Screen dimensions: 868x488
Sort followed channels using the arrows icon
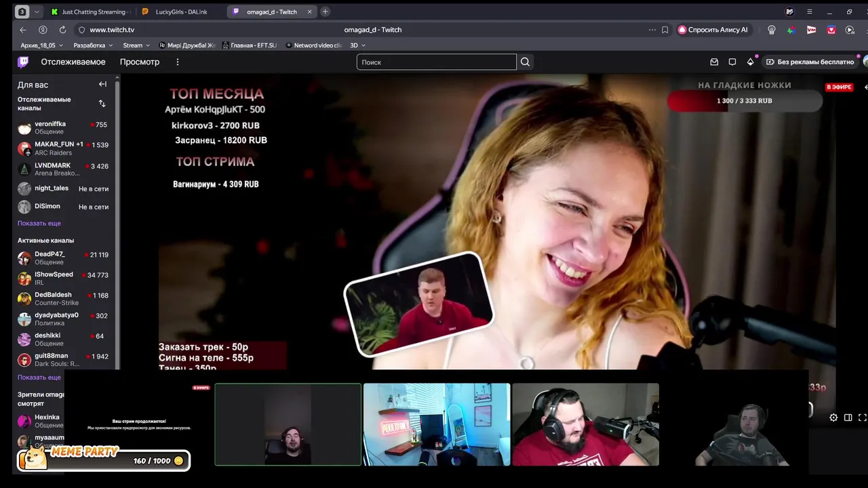[x=102, y=104]
